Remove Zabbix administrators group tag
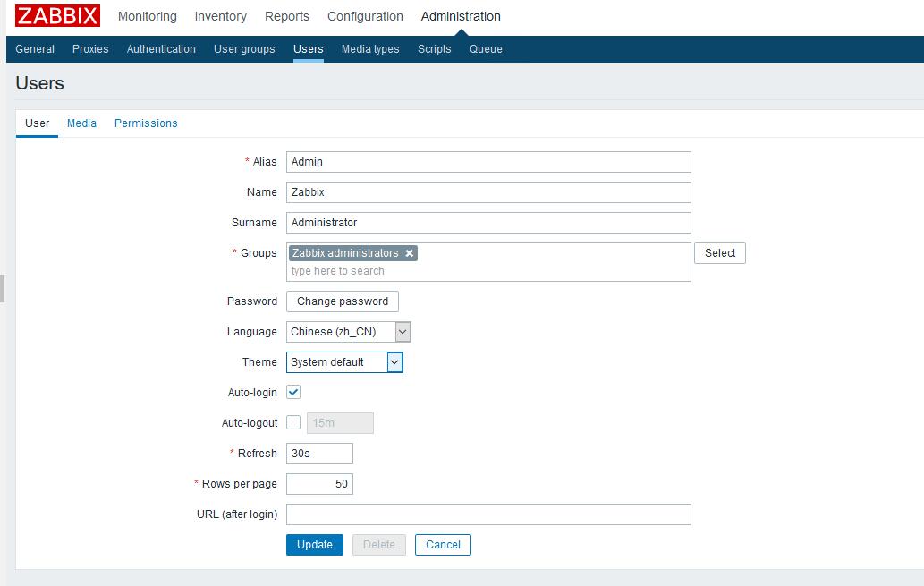 pos(410,253)
